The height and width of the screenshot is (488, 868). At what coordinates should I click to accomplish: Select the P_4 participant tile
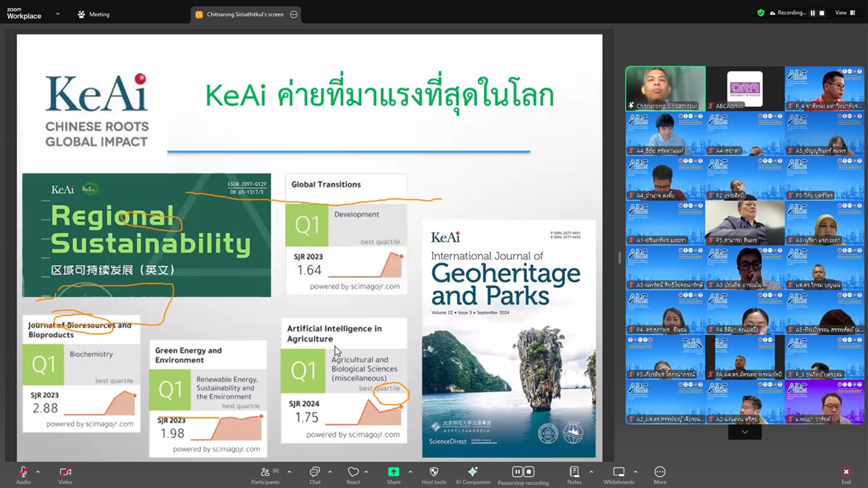tap(824, 88)
